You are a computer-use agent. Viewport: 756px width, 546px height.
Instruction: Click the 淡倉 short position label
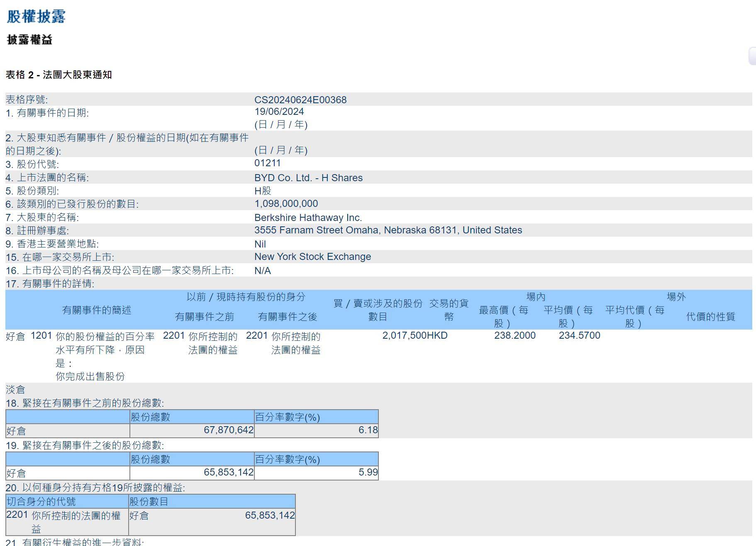pyautogui.click(x=15, y=390)
